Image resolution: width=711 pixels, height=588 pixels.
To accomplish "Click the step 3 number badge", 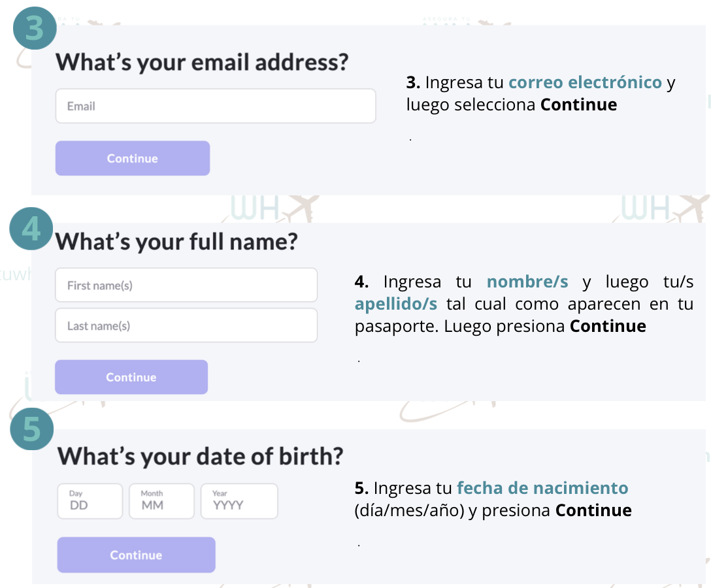I will click(35, 31).
